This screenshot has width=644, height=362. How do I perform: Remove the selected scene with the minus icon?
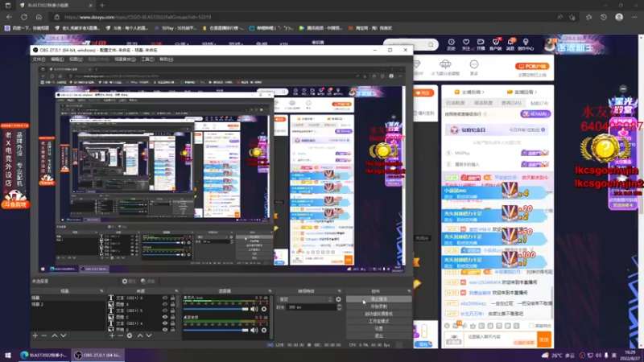pos(44,335)
